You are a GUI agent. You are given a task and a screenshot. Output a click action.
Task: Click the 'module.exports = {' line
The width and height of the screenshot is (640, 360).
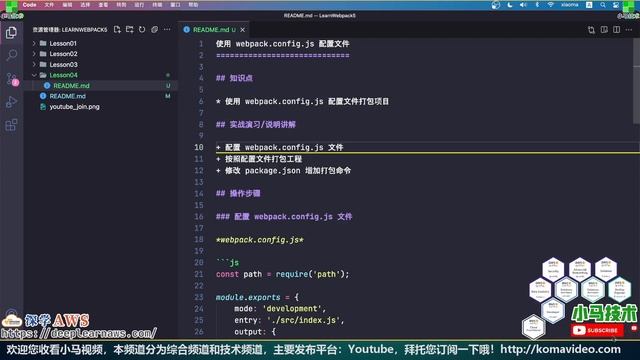(x=258, y=297)
